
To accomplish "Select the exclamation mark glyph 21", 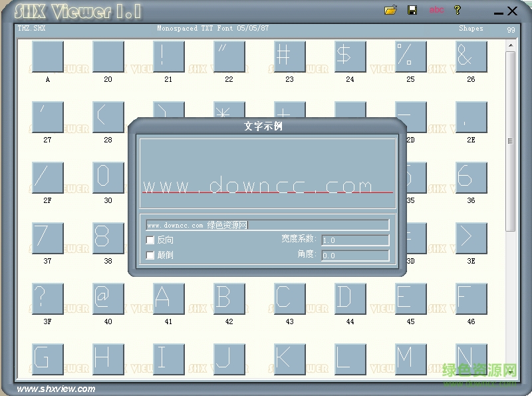I will point(169,57).
